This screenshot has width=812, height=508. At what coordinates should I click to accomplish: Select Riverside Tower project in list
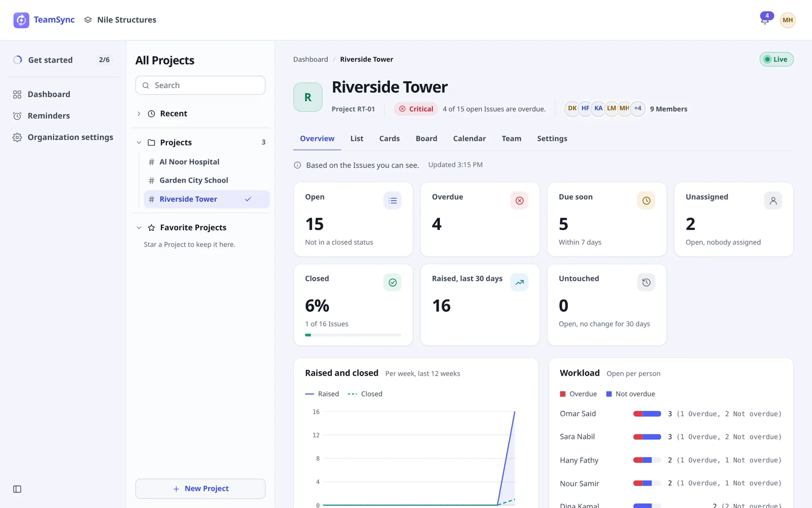coord(207,199)
